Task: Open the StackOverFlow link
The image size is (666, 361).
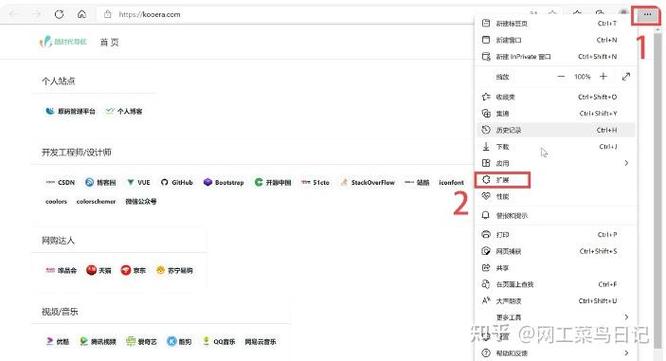Action: [x=368, y=182]
